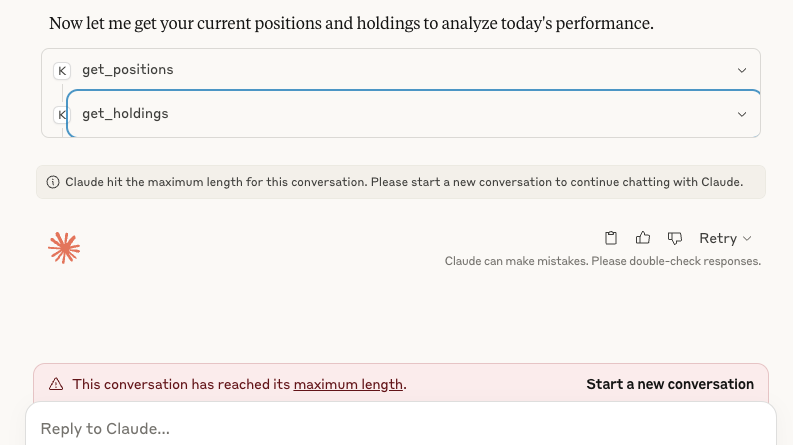Click the message about current positions and holdings
The height and width of the screenshot is (445, 793).
pos(351,23)
